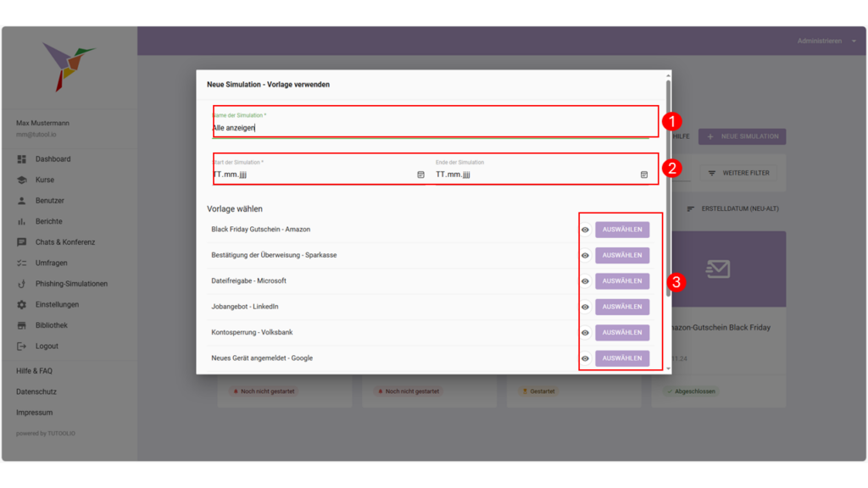Preview the Jobangebot - LinkedIn template

point(585,307)
